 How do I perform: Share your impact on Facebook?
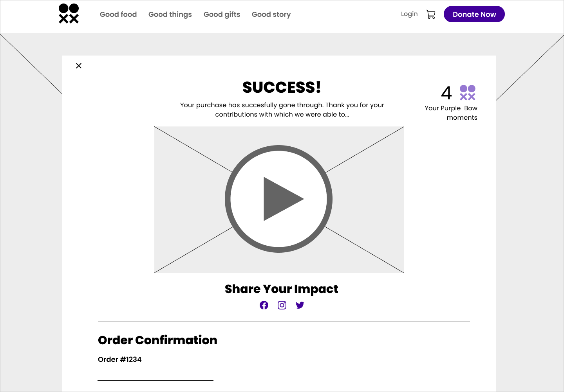coord(264,305)
